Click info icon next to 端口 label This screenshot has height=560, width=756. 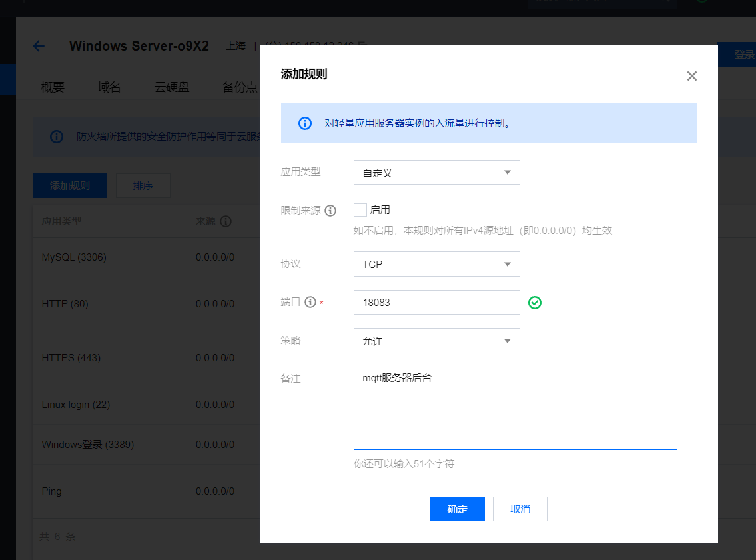pyautogui.click(x=310, y=302)
